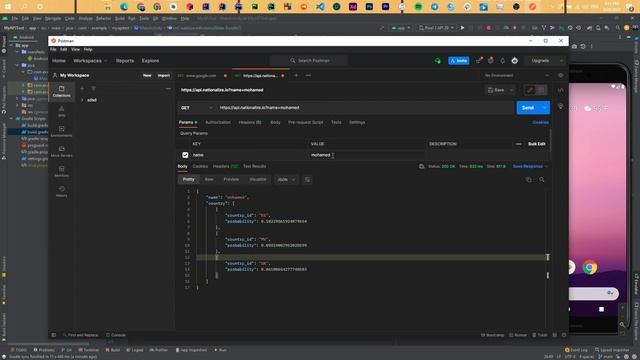The height and width of the screenshot is (360, 640).
Task: Open the Mock Servers sidebar panel
Action: click(62, 151)
